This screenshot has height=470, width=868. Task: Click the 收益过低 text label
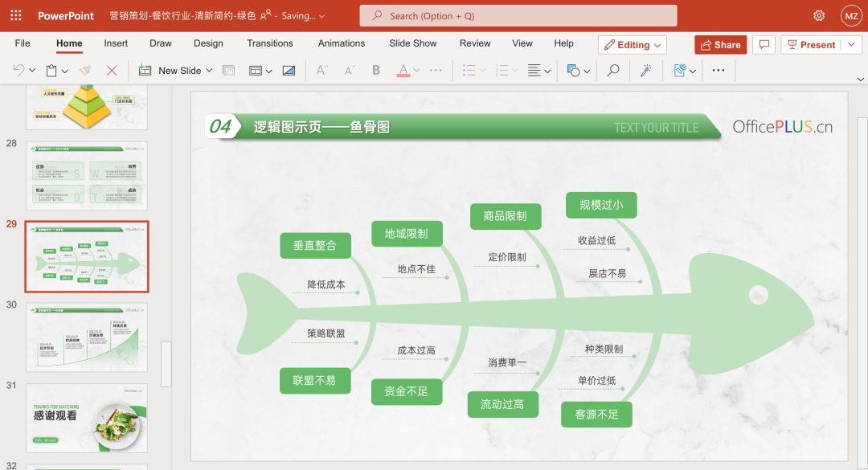(x=596, y=240)
